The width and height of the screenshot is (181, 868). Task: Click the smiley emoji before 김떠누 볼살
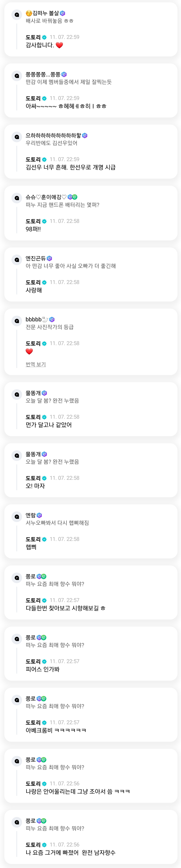point(29,13)
